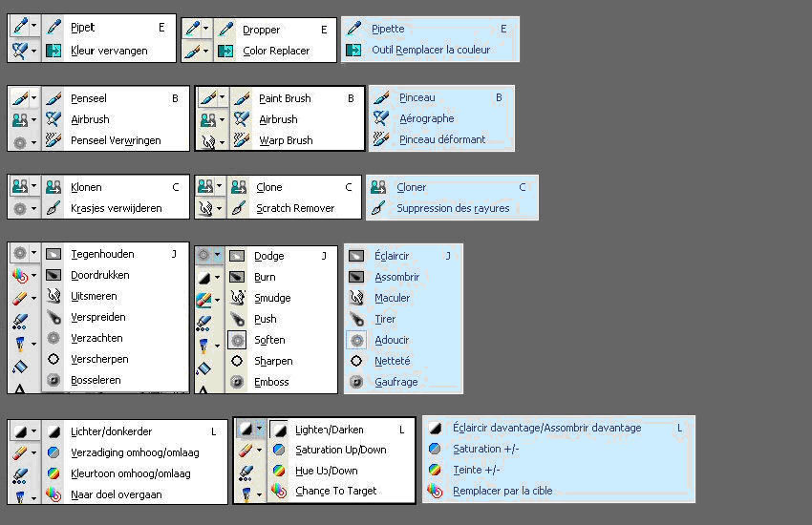
Task: Choose 'Kleur vervangen' tool entry
Action: click(x=109, y=51)
